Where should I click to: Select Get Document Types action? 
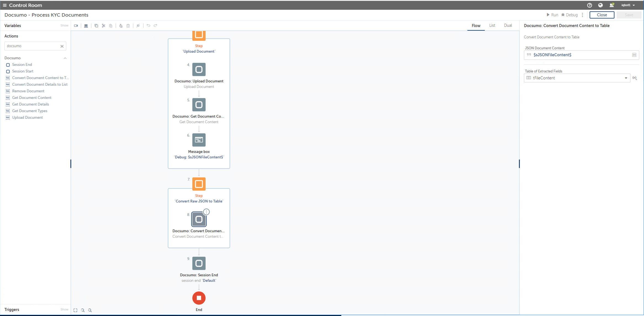[30, 111]
